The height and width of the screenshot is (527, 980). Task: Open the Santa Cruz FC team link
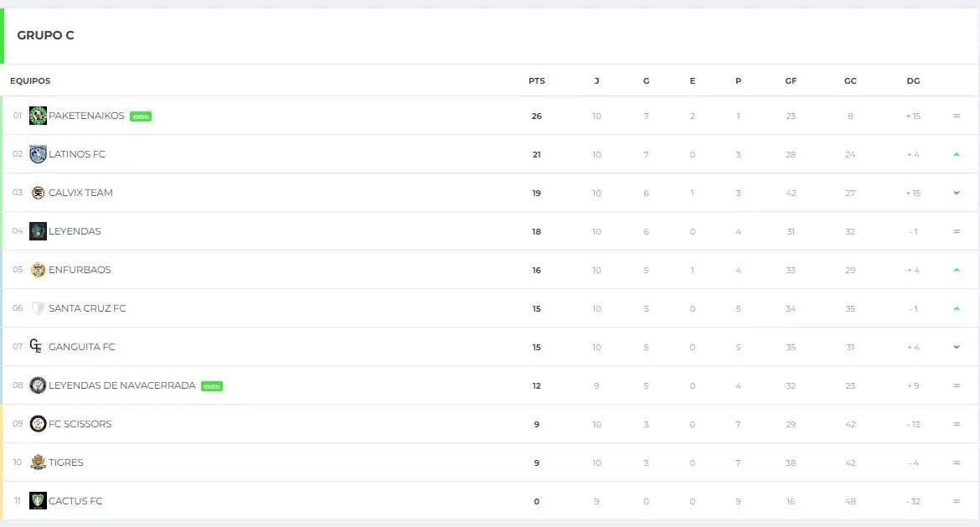[x=87, y=308]
